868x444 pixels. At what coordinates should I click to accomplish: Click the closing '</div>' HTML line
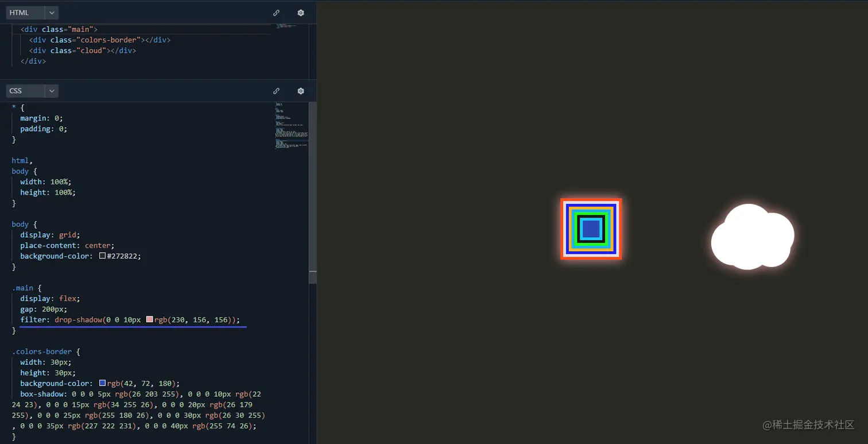coord(33,61)
